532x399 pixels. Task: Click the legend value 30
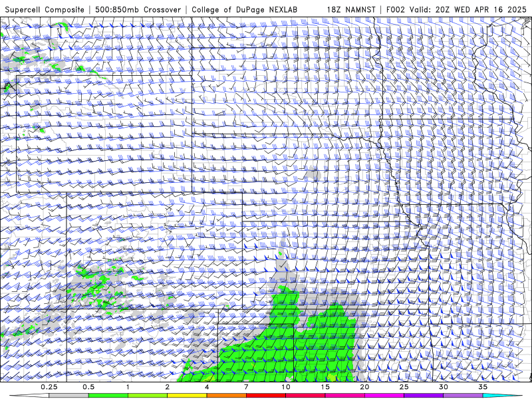coord(444,387)
